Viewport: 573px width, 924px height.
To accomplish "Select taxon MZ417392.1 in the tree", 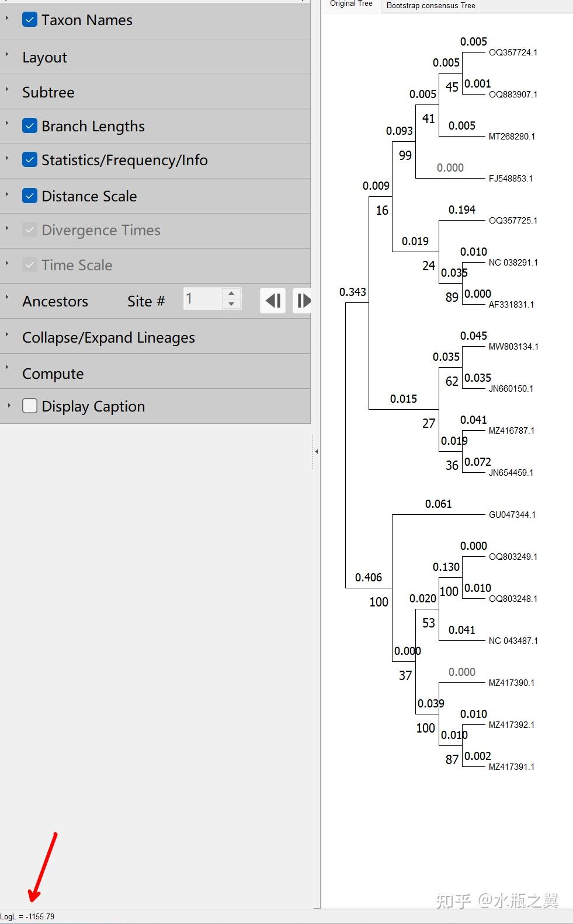I will coord(512,725).
